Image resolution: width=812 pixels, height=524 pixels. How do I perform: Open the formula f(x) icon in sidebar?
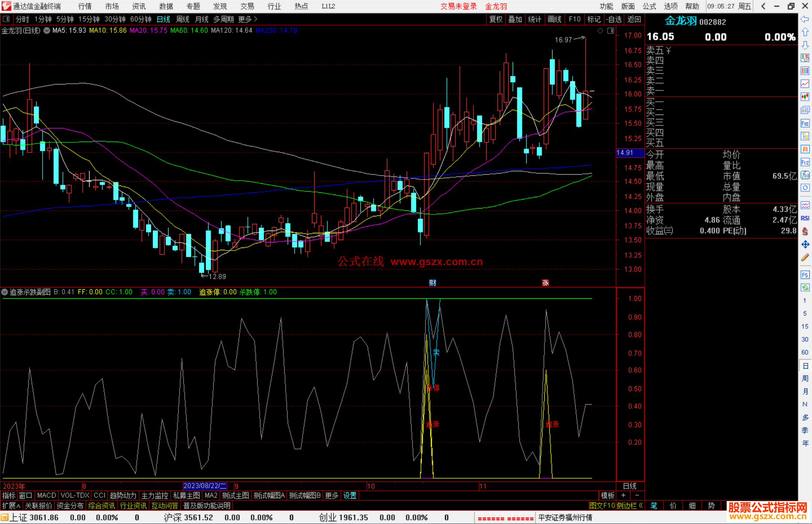point(805,175)
